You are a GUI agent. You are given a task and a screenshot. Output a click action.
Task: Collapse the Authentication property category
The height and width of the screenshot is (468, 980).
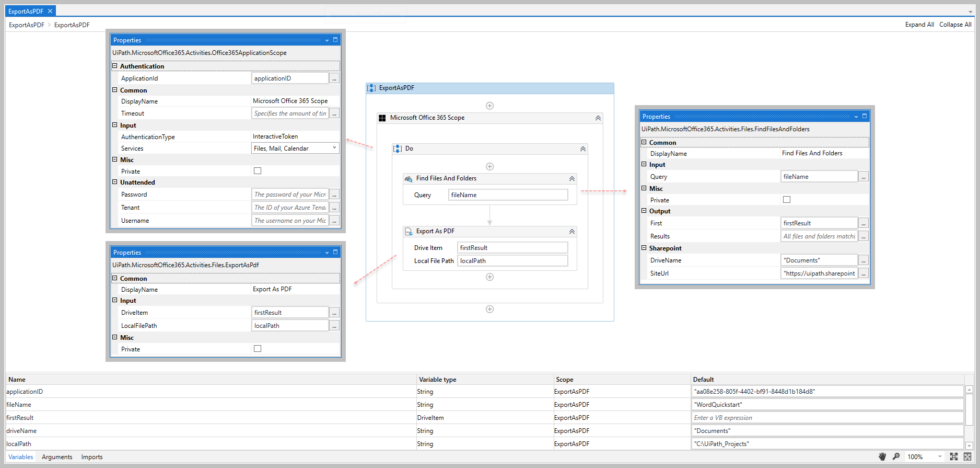click(115, 66)
